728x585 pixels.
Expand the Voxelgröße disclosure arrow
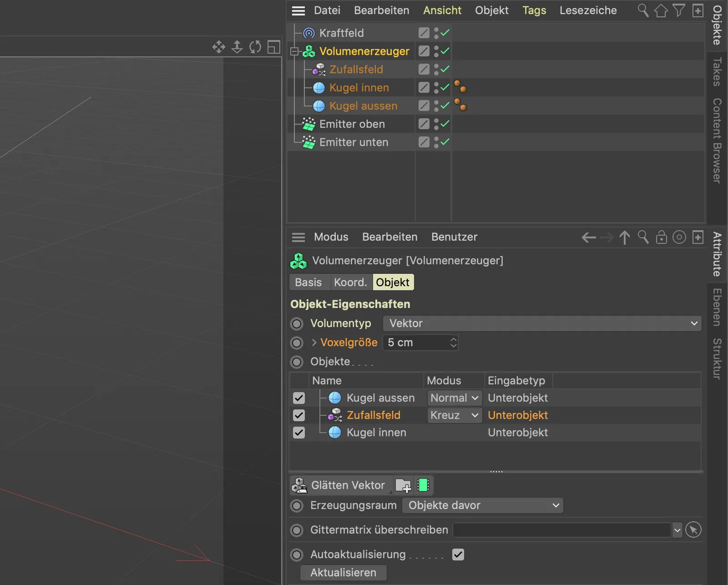tap(314, 343)
